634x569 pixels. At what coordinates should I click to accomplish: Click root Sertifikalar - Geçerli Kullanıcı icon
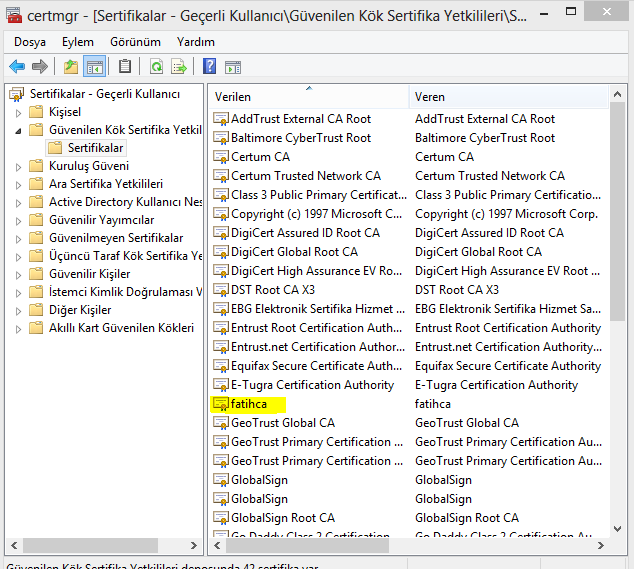pos(17,94)
